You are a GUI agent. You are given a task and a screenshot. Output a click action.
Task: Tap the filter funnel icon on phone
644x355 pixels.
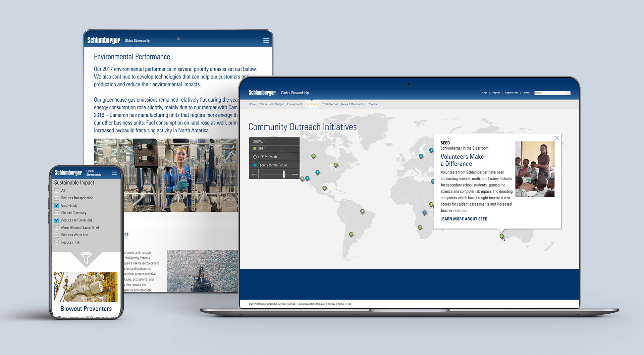point(86,258)
